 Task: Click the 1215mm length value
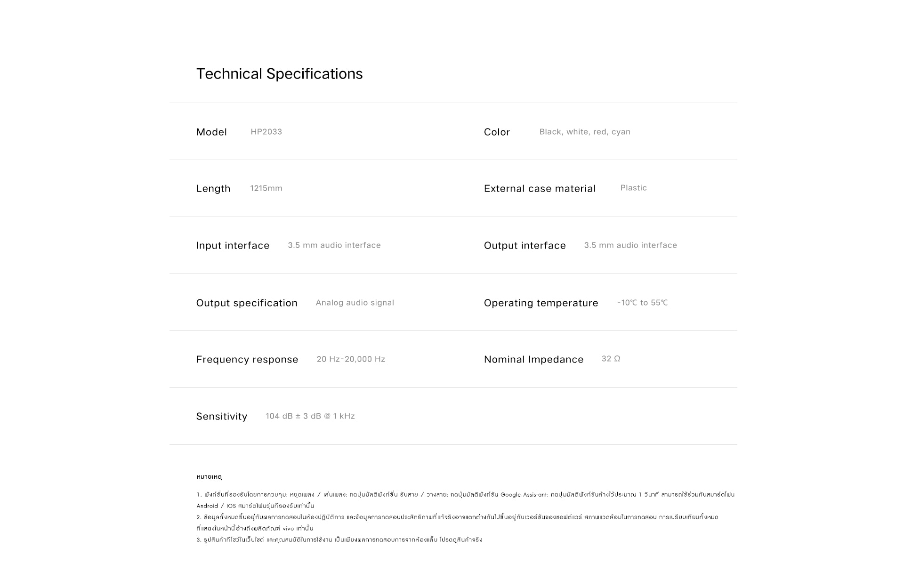(266, 188)
